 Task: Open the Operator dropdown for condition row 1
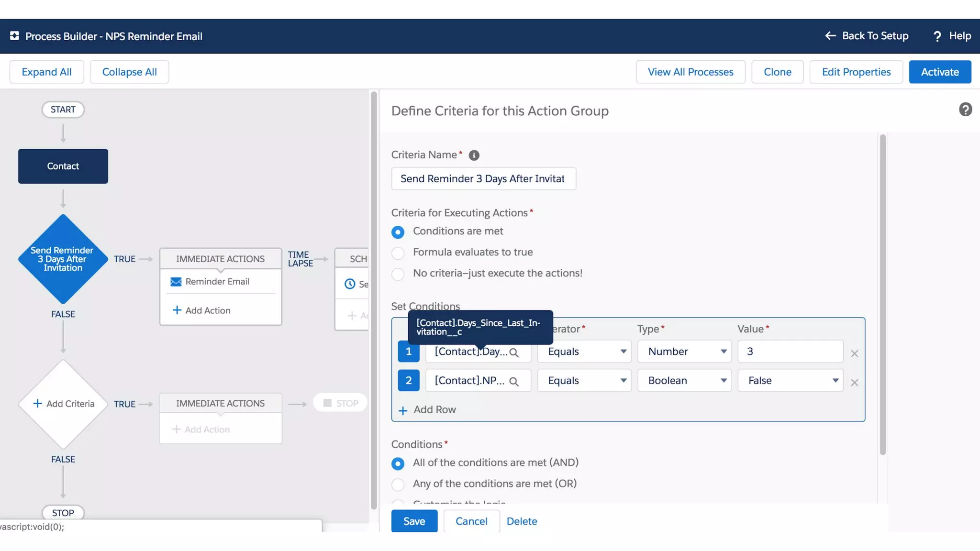click(584, 352)
